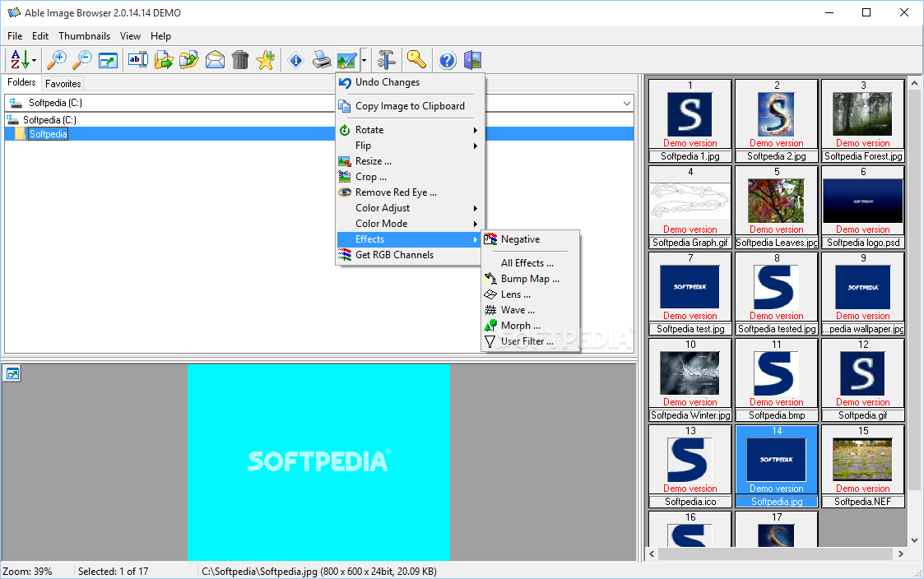Choose the Morph... effect
The image size is (924, 579).
[531, 325]
